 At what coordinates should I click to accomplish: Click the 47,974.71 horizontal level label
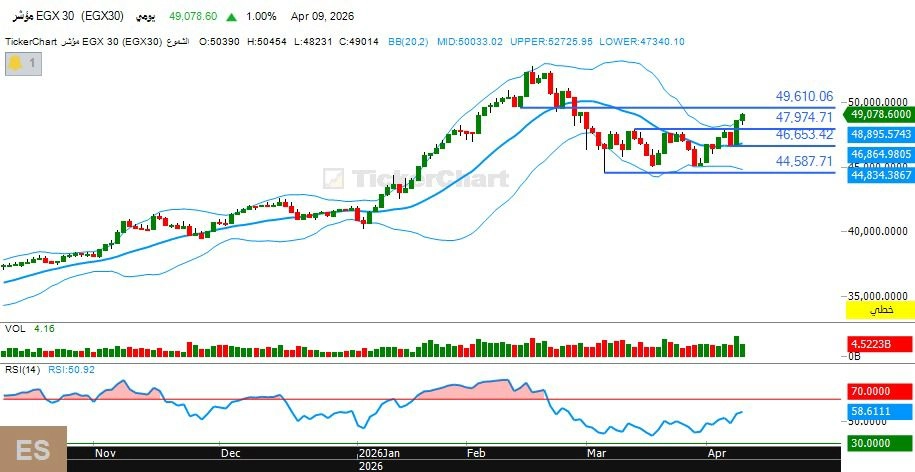tap(804, 118)
